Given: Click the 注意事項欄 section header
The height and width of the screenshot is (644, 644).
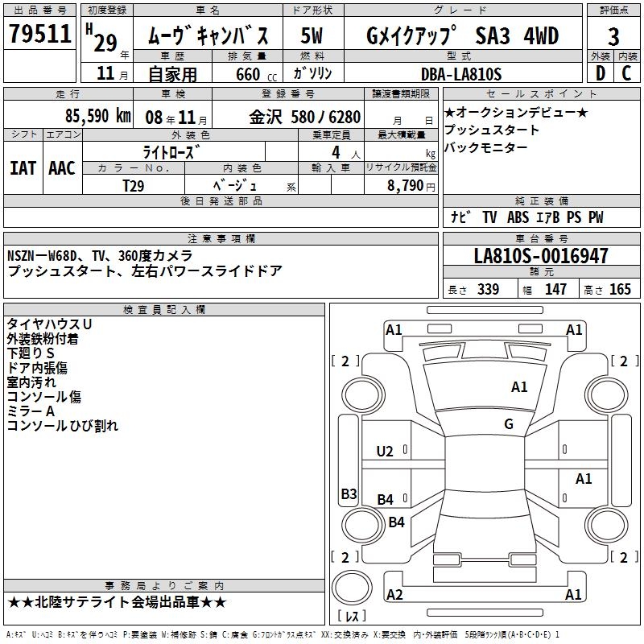Looking at the screenshot, I should [x=221, y=238].
